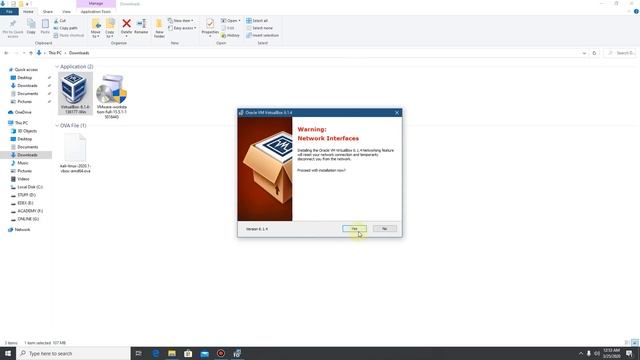Close the Oracle VM VirtualBox dialog

397,113
